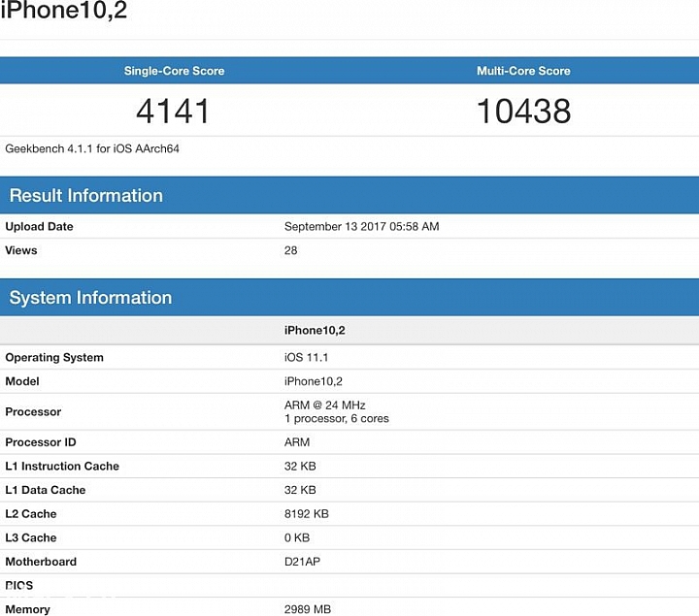The image size is (699, 616).
Task: Click the Processor row label
Action: [x=33, y=411]
